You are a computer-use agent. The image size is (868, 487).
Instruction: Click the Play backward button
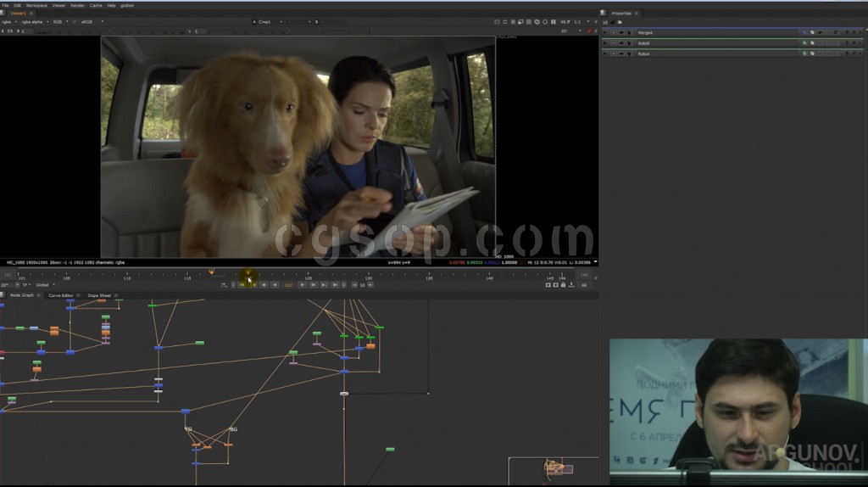[x=275, y=285]
